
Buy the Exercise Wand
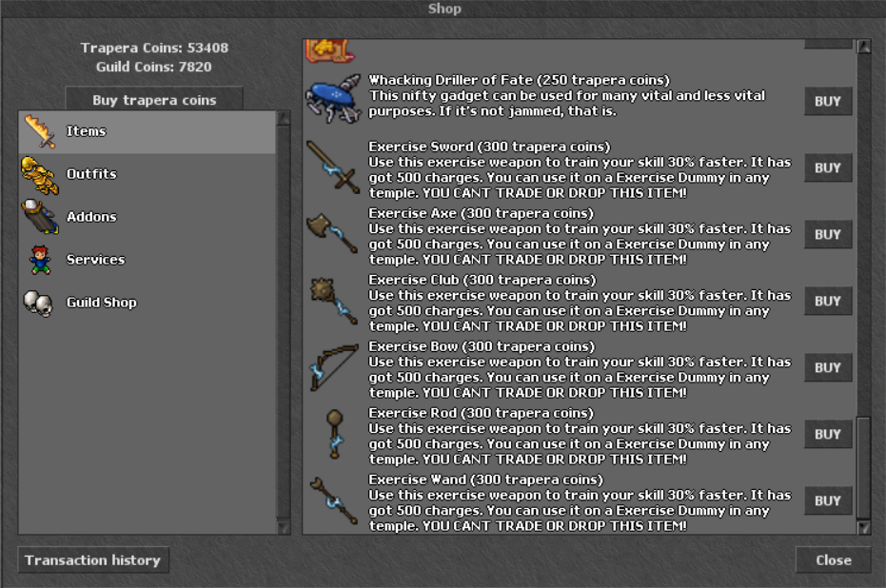(x=828, y=500)
